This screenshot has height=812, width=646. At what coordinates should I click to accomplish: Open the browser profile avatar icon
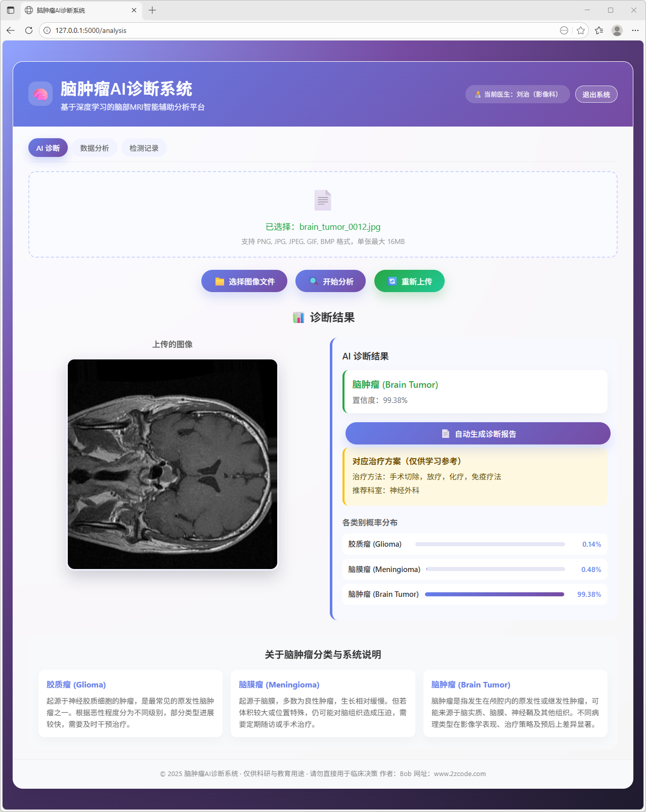617,30
